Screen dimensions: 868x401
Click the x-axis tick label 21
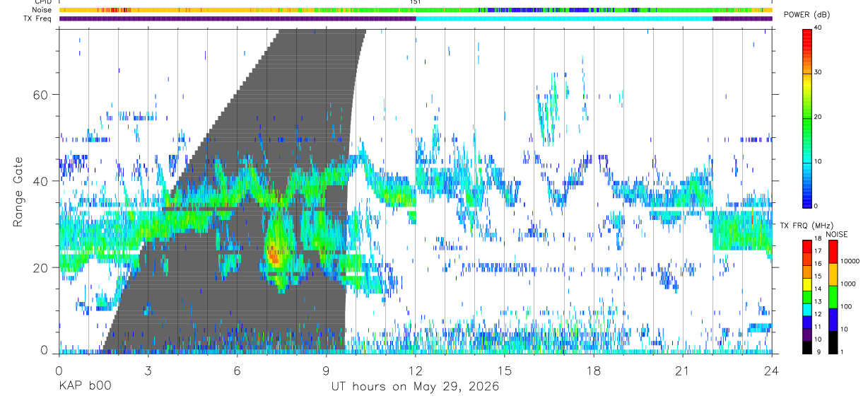[x=683, y=371]
